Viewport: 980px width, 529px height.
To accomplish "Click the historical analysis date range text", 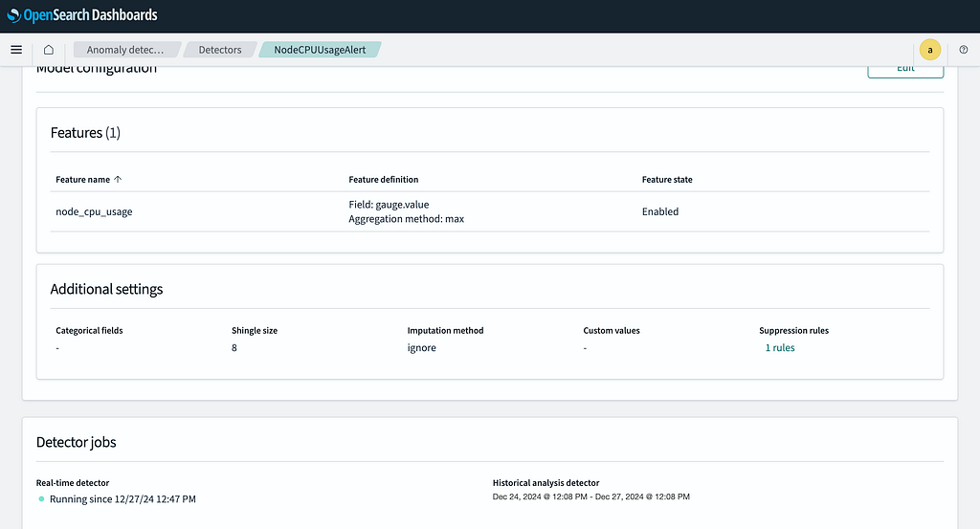I will [x=591, y=496].
